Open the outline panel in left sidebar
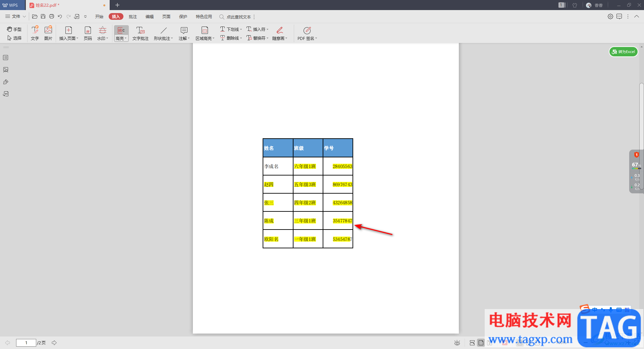Image resolution: width=644 pixels, height=349 pixels. tap(6, 58)
